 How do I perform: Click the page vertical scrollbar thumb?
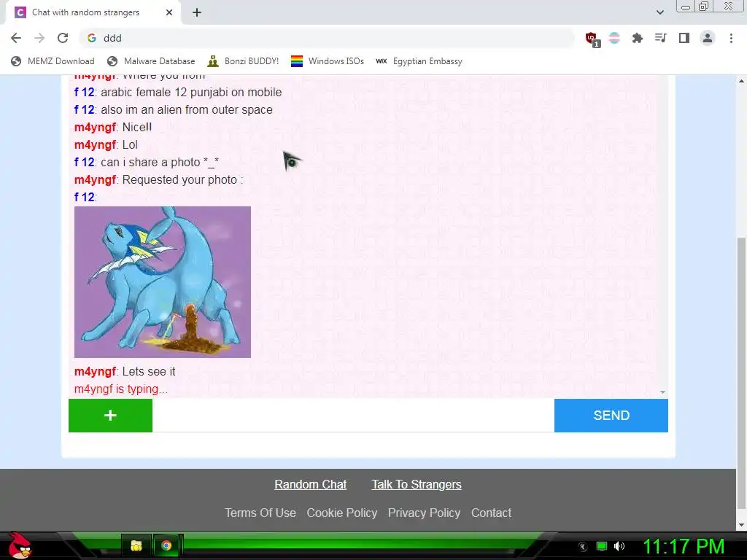742,373
